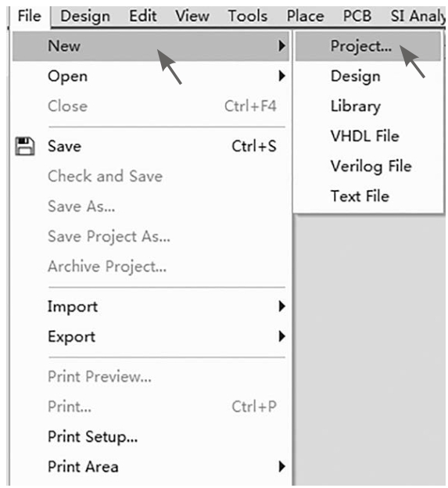This screenshot has width=448, height=488.
Task: Open the Edit menu
Action: click(143, 16)
